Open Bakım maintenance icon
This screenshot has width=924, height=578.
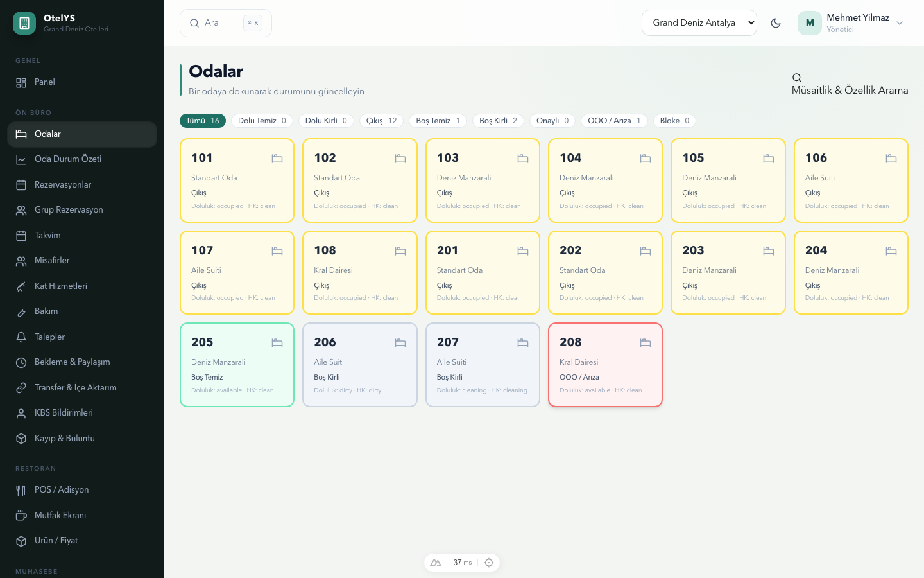tap(21, 311)
